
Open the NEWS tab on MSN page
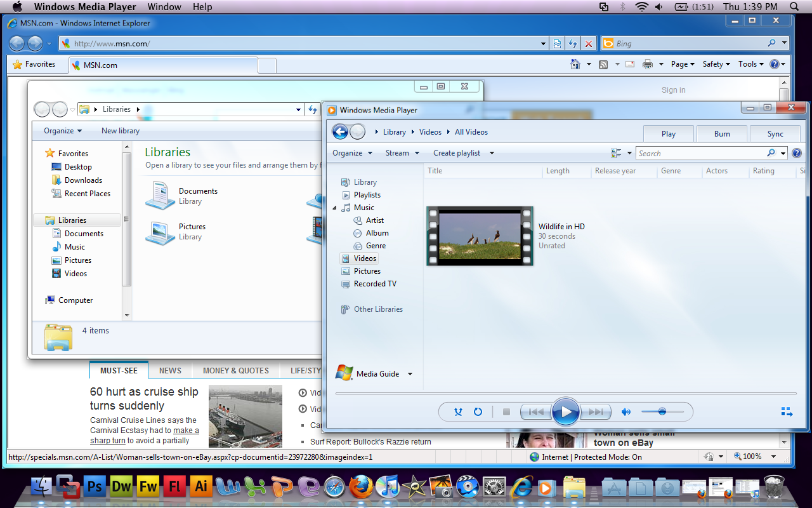[170, 371]
